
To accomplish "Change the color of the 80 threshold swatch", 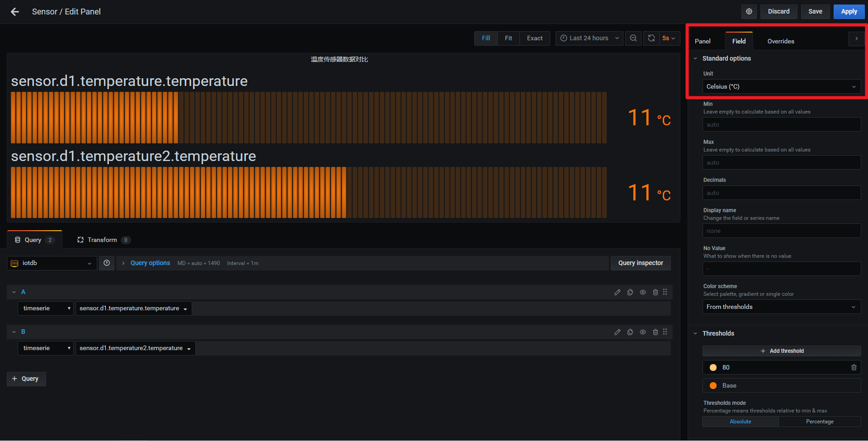I will [713, 367].
